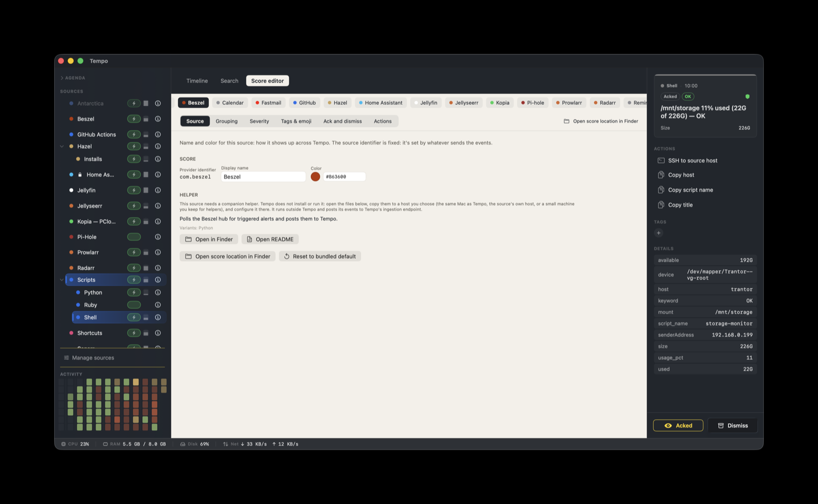Click the green shield icon on event card
This screenshot has width=818, height=504.
(747, 97)
